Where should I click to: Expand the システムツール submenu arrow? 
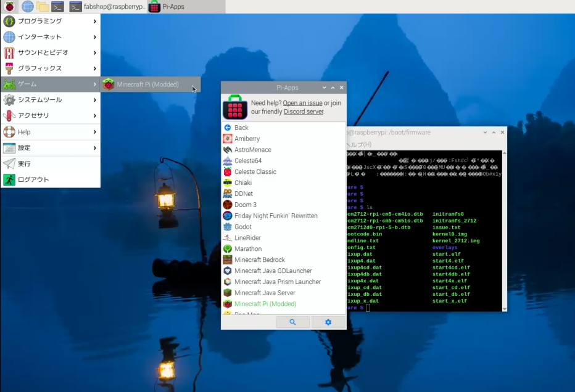94,100
